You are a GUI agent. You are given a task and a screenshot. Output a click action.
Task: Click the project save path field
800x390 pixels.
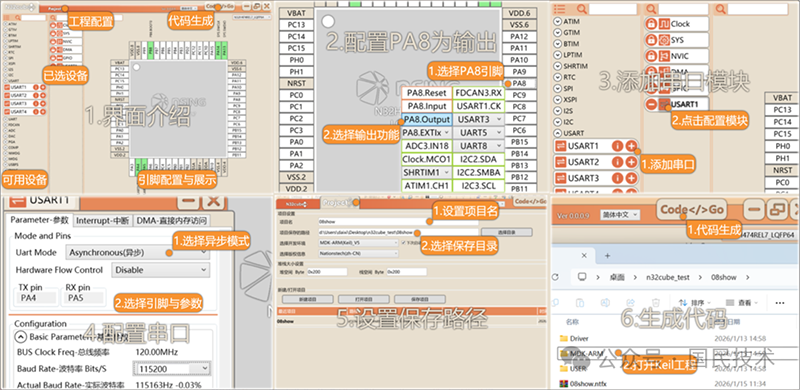pyautogui.click(x=398, y=232)
